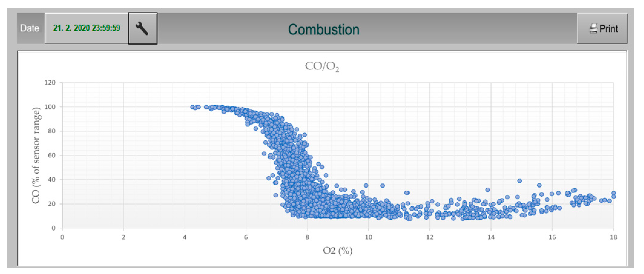Select the date field showing 21. 2. 2020
Viewport: 644px width, 274px height.
[x=87, y=28]
